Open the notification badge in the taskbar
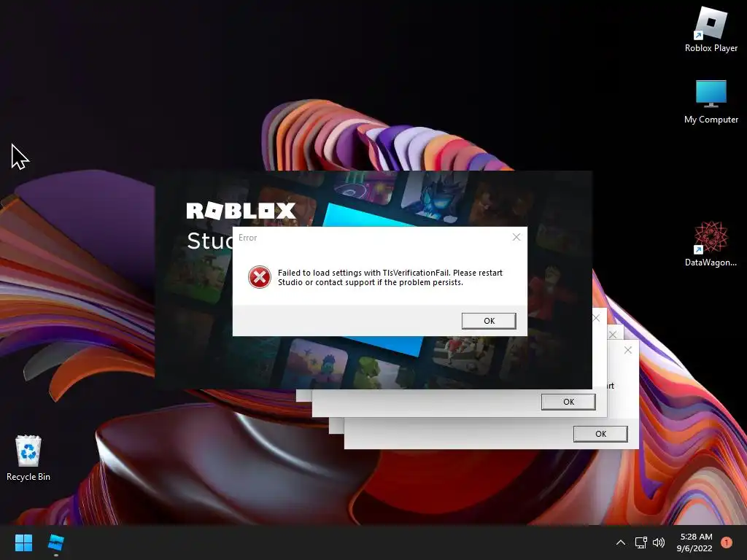This screenshot has width=747, height=560. pyautogui.click(x=727, y=542)
